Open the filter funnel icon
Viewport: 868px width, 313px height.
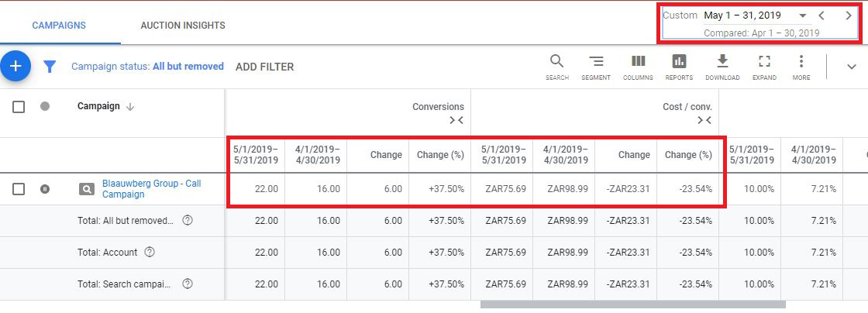[50, 67]
